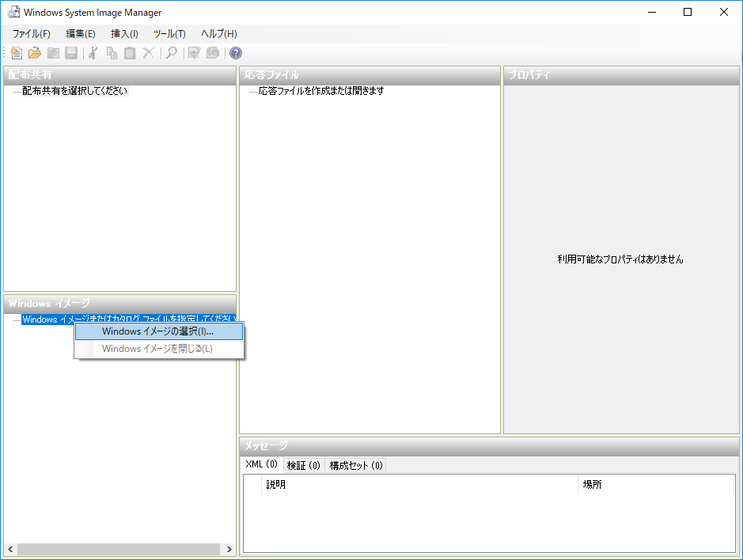Switch to the XML (0) tab
Viewport: 743px width, 560px height.
pyautogui.click(x=262, y=464)
